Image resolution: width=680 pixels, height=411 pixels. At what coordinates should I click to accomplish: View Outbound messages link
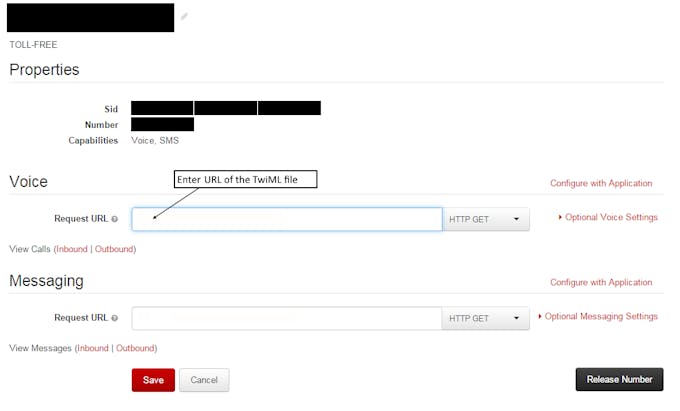(x=135, y=348)
